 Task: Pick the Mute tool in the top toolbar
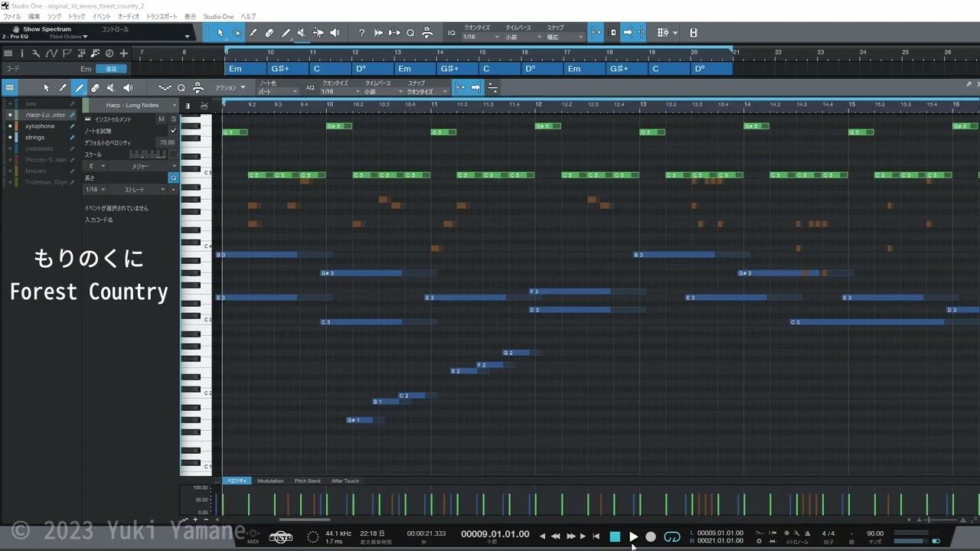[301, 33]
